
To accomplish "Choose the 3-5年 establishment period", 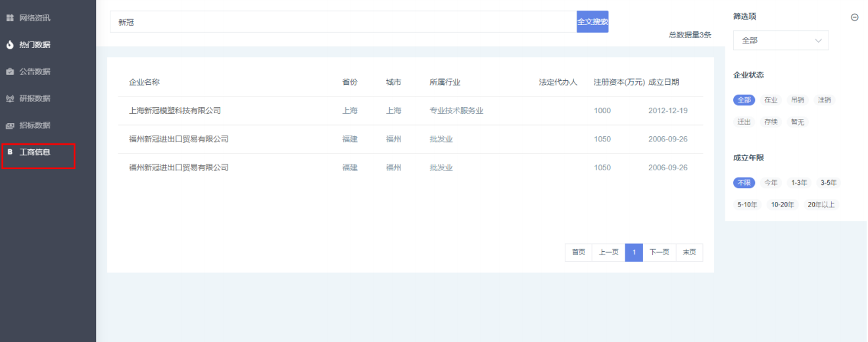I will [829, 183].
